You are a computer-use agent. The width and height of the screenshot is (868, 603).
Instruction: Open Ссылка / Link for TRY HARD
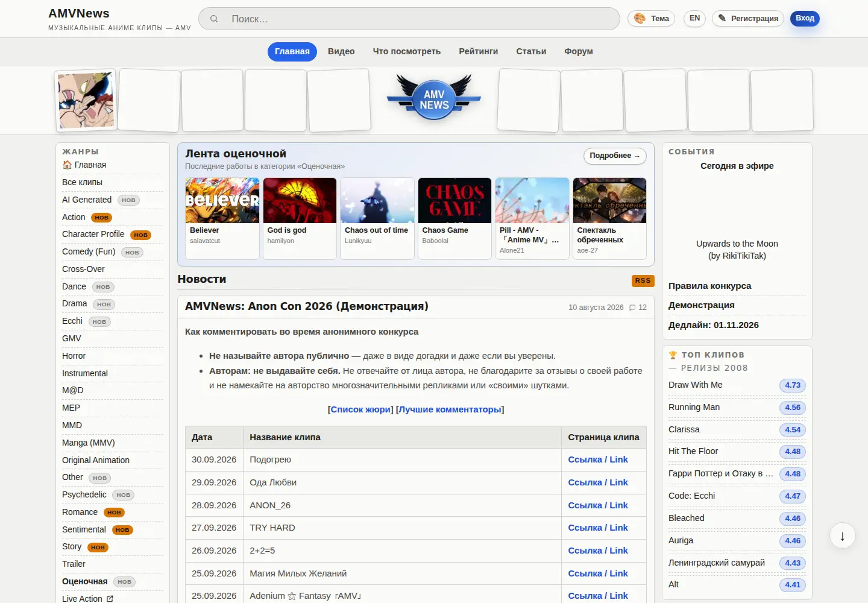tap(598, 528)
